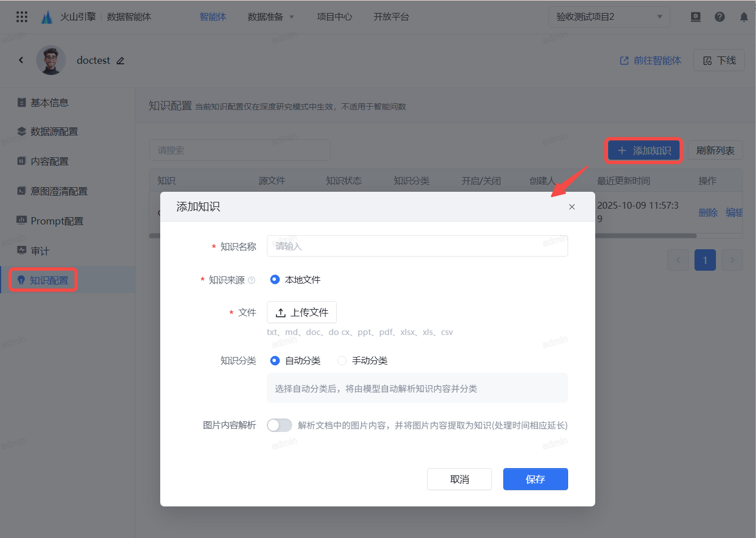Open the 验收测试项目2 project dropdown
This screenshot has width=756, height=538.
click(x=609, y=17)
